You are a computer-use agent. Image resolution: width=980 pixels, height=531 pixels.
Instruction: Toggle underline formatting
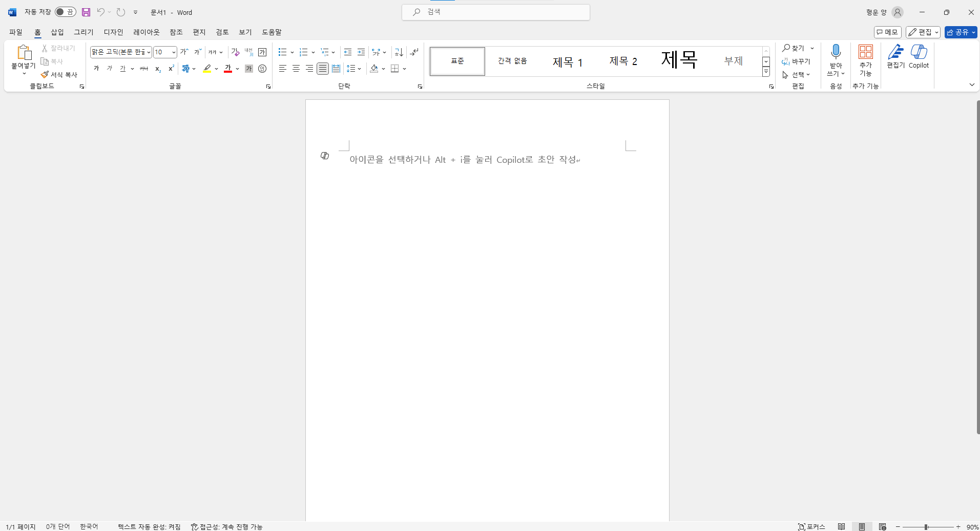click(x=122, y=69)
